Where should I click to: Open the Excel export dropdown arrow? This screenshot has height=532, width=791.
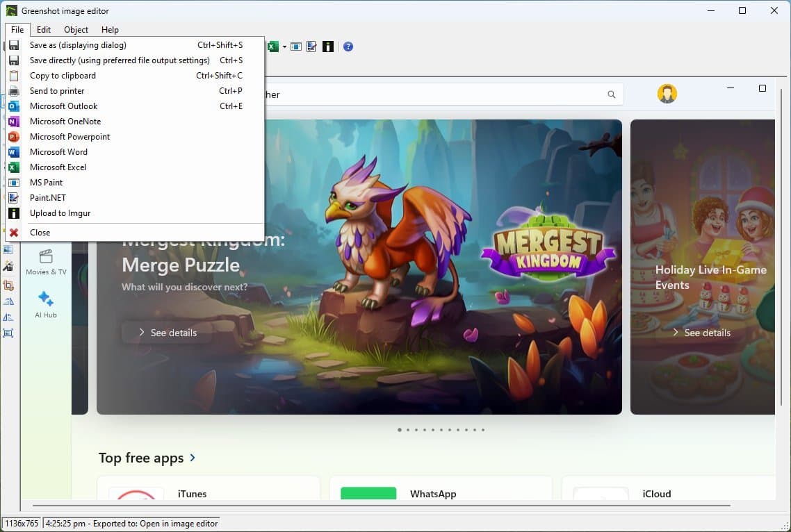coord(284,47)
